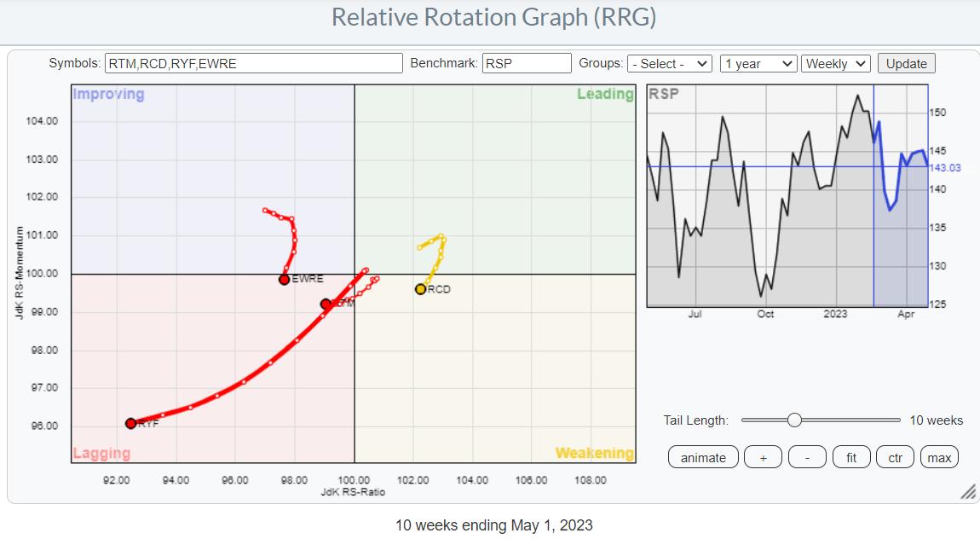The image size is (980, 539).
Task: Click the Symbols input field
Action: [253, 64]
